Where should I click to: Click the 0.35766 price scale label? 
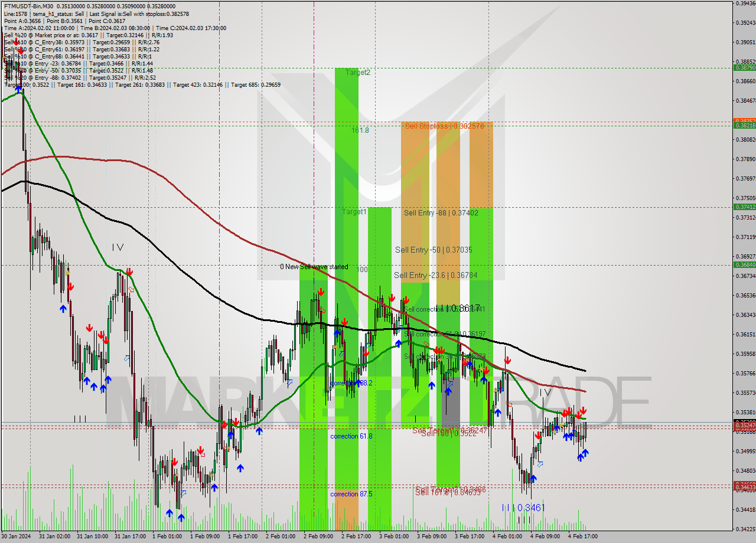click(x=745, y=374)
